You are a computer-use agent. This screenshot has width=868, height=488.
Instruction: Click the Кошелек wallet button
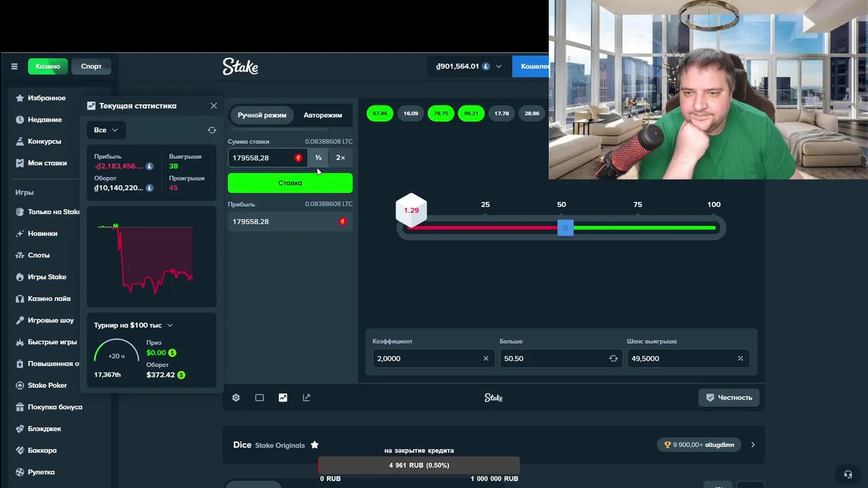[530, 66]
